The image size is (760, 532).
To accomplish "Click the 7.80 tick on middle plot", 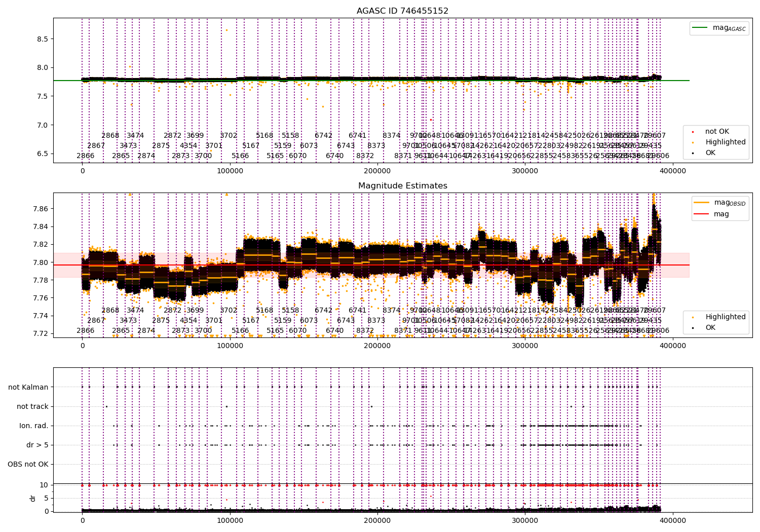I will (x=41, y=262).
